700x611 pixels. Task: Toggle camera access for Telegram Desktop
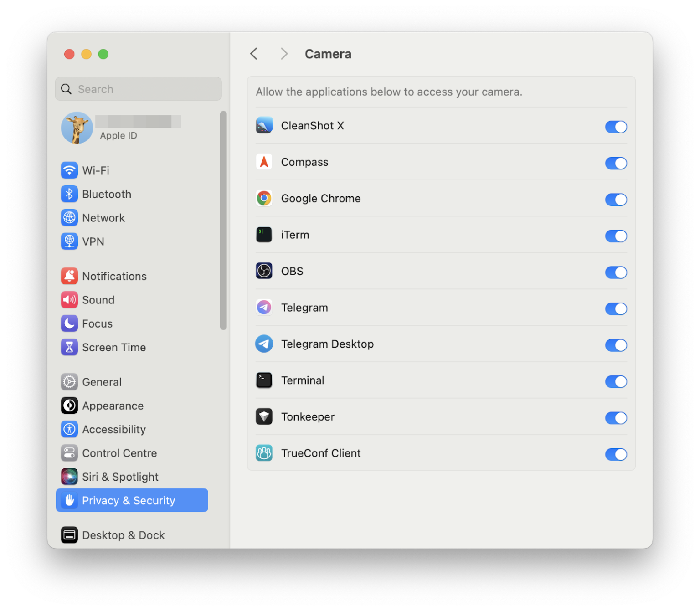(x=616, y=345)
